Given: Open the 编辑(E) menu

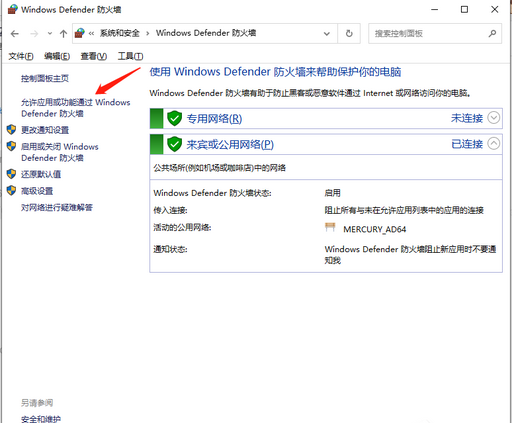Looking at the screenshot, I should 57,56.
